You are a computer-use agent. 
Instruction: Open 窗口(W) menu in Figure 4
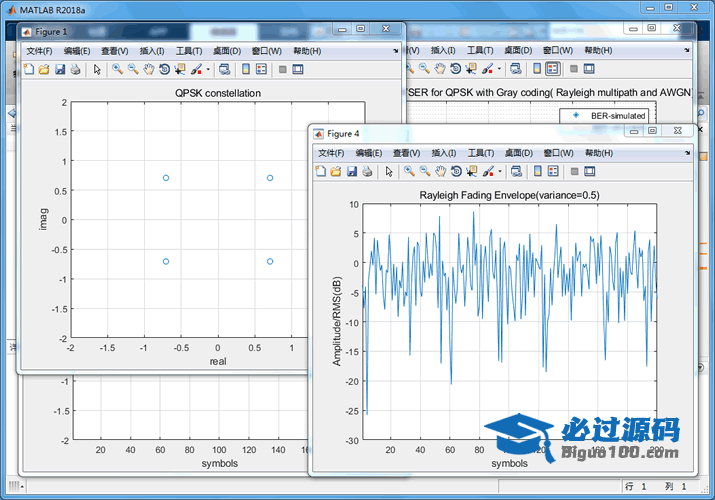pos(559,153)
